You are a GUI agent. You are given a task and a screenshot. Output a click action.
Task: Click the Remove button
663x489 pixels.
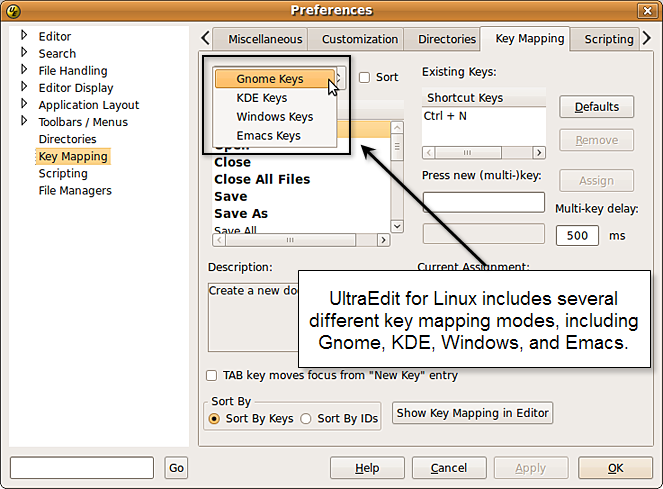point(597,140)
